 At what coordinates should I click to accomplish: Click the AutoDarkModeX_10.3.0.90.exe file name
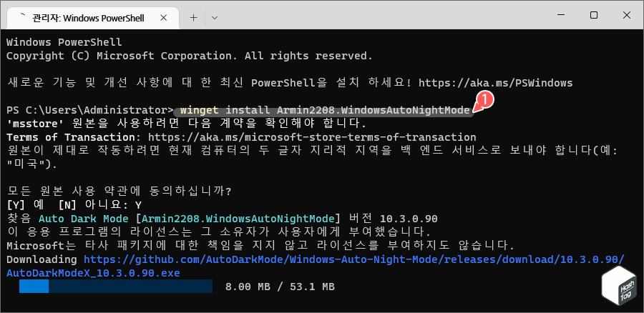pyautogui.click(x=93, y=273)
